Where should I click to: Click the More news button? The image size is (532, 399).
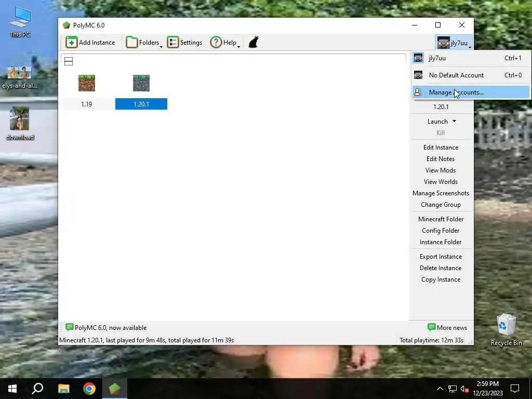click(x=447, y=328)
